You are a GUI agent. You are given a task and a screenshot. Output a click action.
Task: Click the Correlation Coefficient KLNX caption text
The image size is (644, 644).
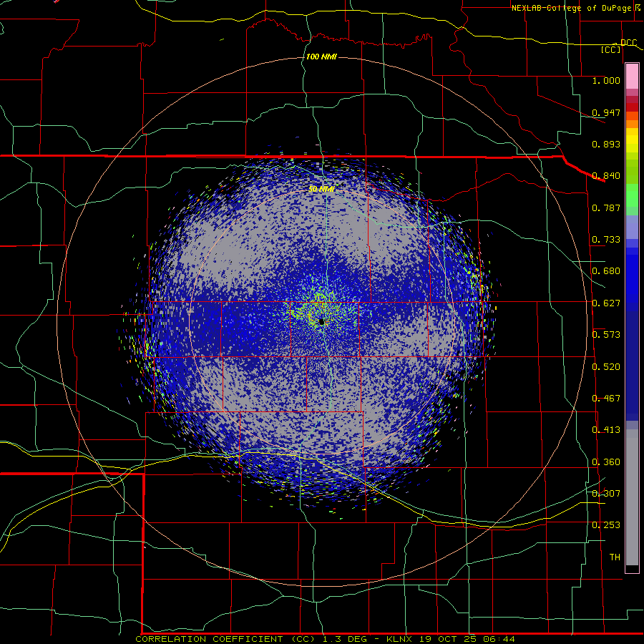click(x=325, y=639)
